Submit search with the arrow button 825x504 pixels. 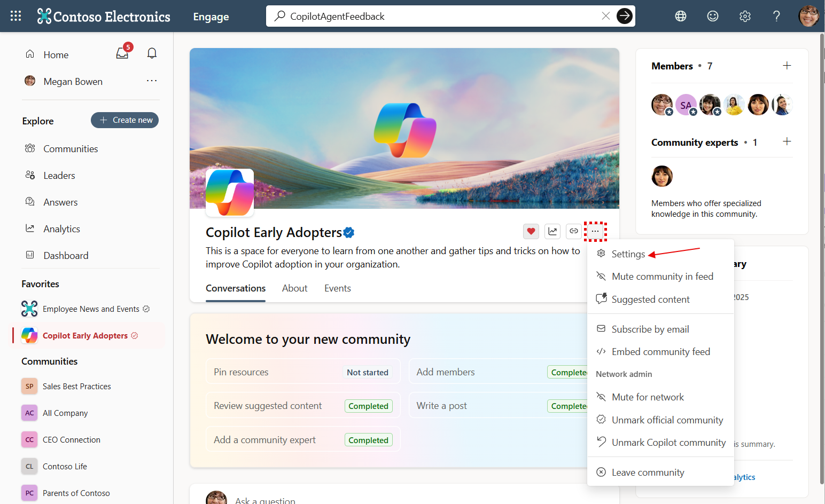pos(624,16)
